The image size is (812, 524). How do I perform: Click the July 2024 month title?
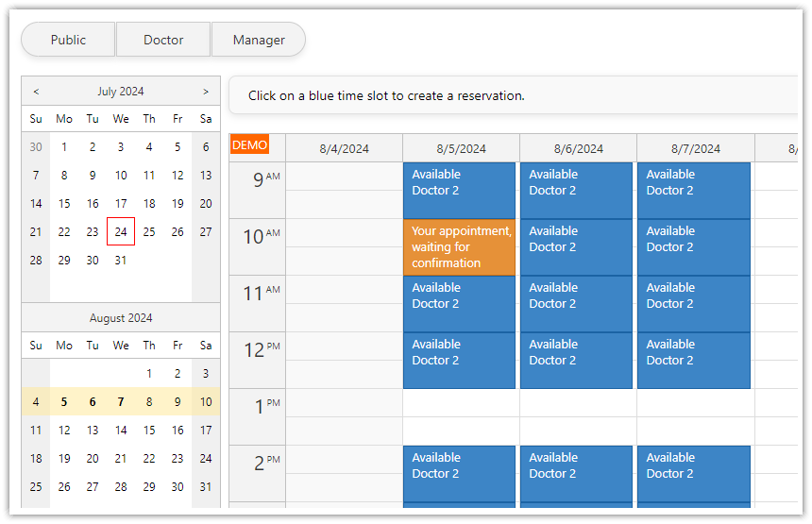[x=121, y=92]
